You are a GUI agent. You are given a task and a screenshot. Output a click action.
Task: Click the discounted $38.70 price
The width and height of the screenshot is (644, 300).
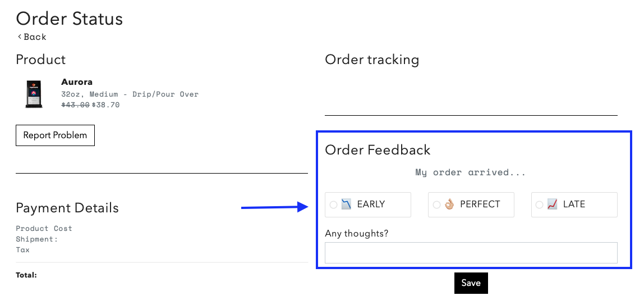[105, 105]
